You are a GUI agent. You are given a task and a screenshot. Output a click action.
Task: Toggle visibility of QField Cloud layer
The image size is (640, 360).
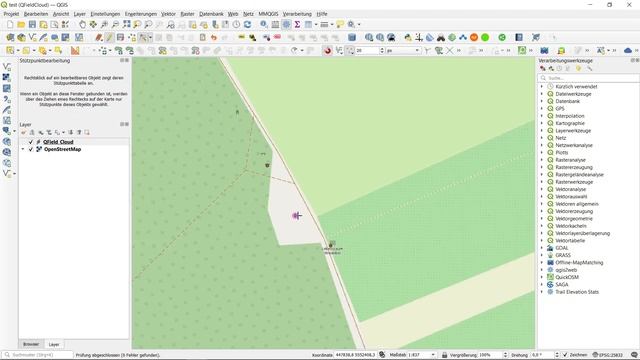pyautogui.click(x=31, y=142)
